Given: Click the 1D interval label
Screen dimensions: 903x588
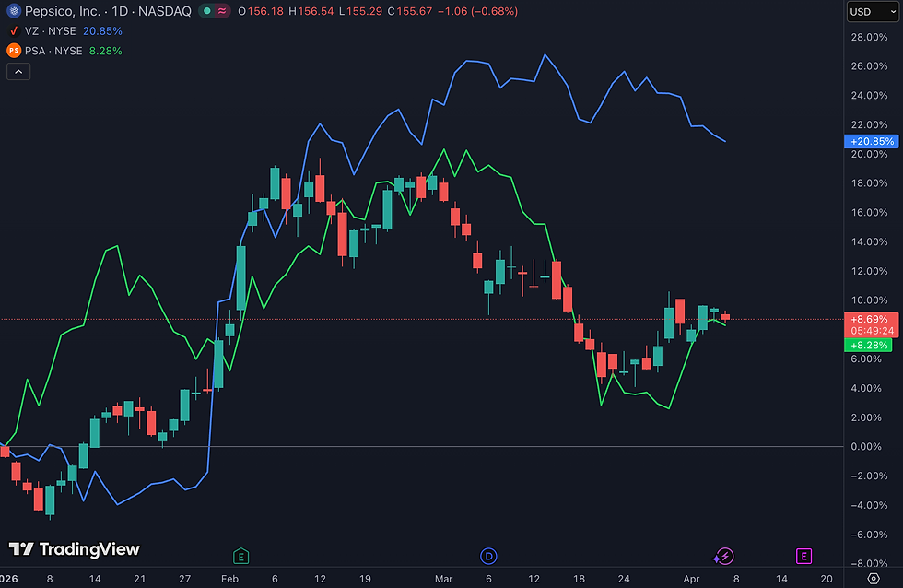Looking at the screenshot, I should coord(120,11).
